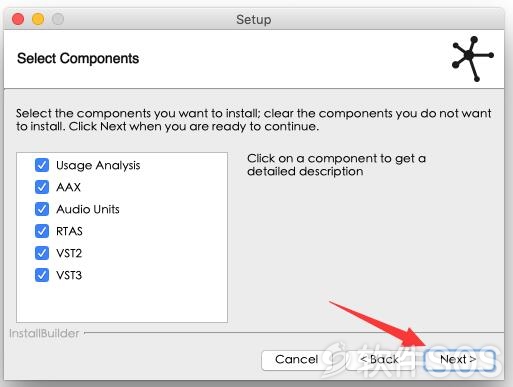513x387 pixels.
Task: Minimize the Setup window with yellow button
Action: coord(38,19)
